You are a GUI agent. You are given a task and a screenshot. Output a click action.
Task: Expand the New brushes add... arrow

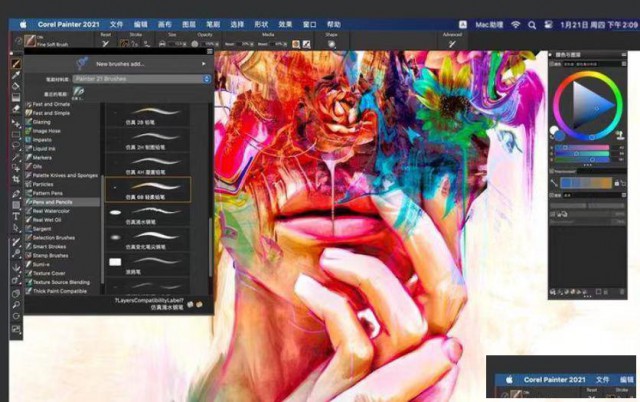[x=205, y=62]
